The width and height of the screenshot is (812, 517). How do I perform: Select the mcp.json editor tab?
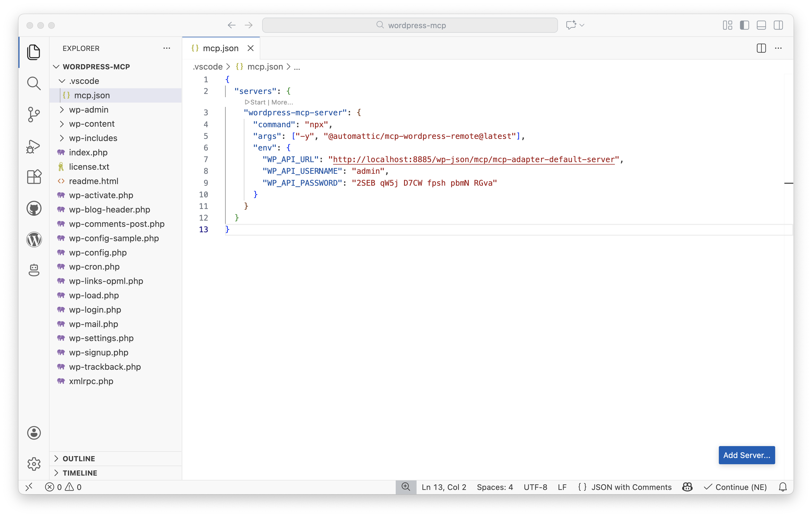pos(221,48)
